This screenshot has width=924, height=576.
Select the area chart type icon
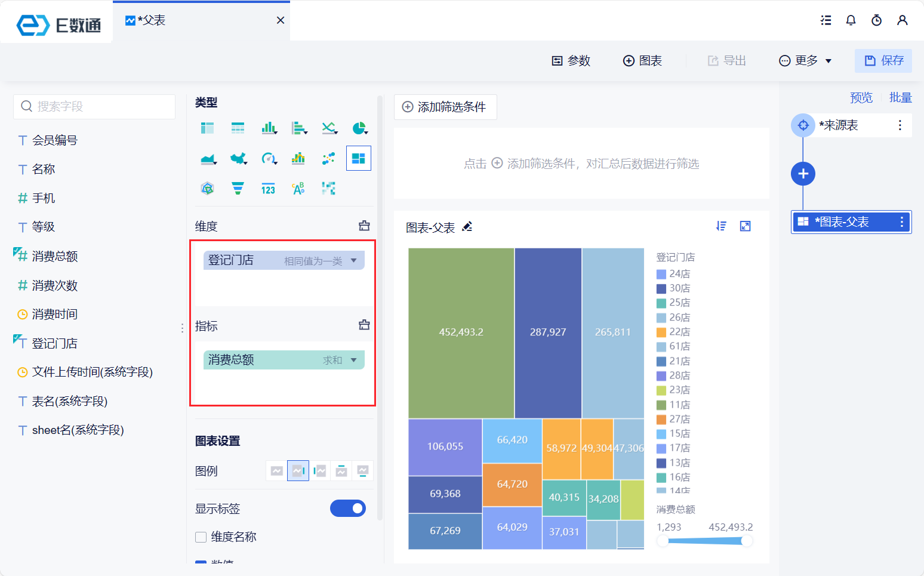208,159
